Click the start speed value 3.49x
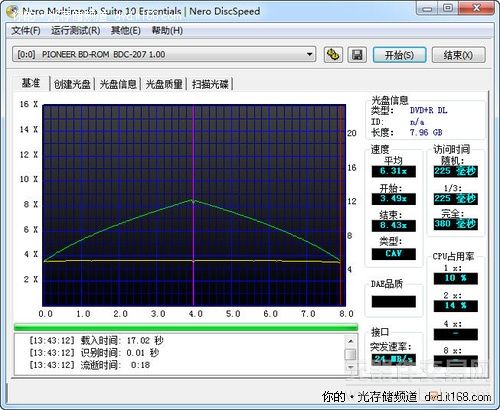The image size is (500, 410). coord(394,199)
